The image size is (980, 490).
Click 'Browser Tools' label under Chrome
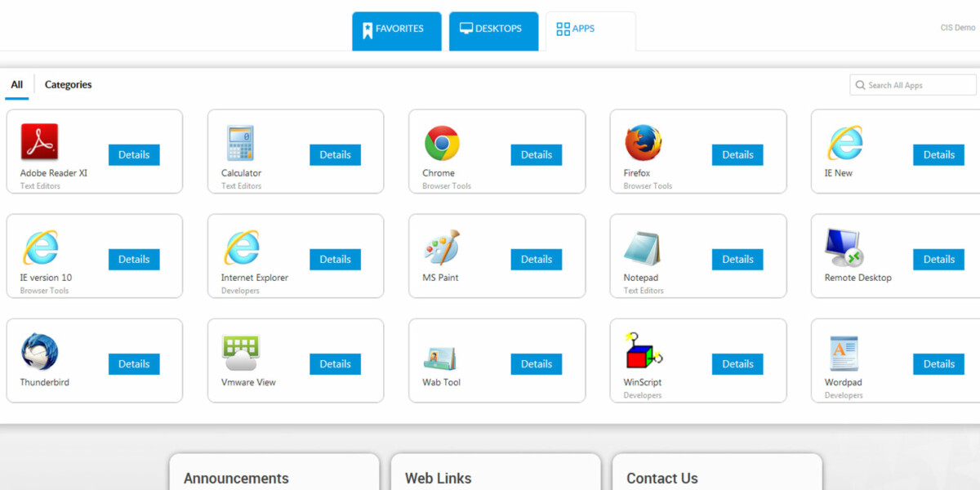[447, 186]
